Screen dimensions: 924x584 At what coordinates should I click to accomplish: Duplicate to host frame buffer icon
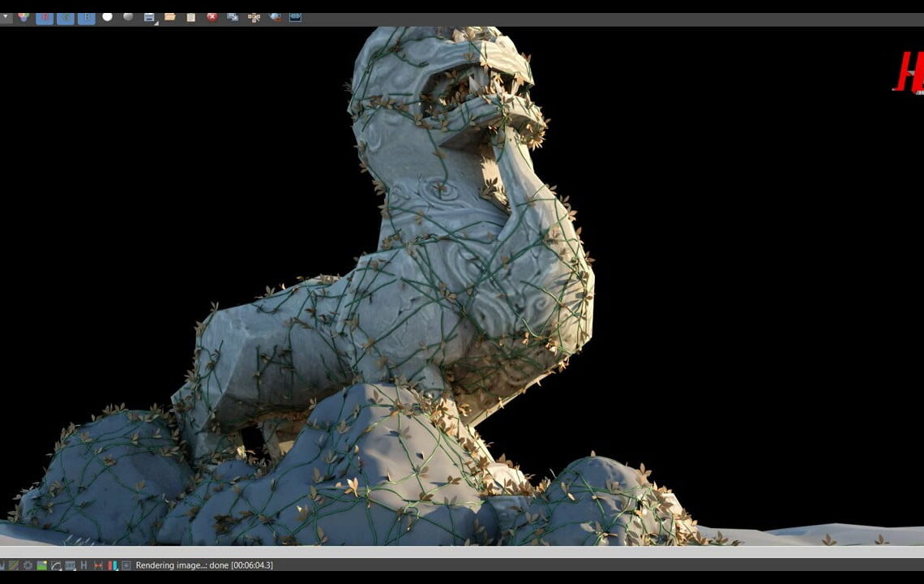tap(233, 17)
